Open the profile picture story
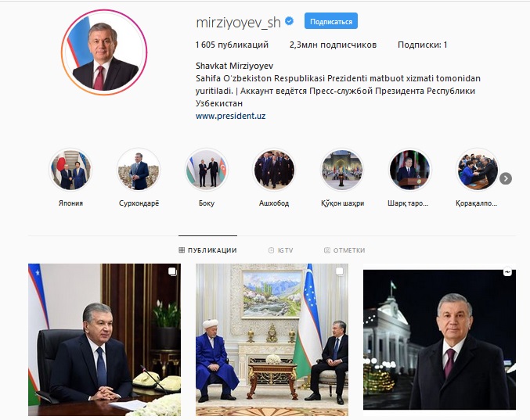Viewport: 530px width, 420px height. (x=104, y=52)
